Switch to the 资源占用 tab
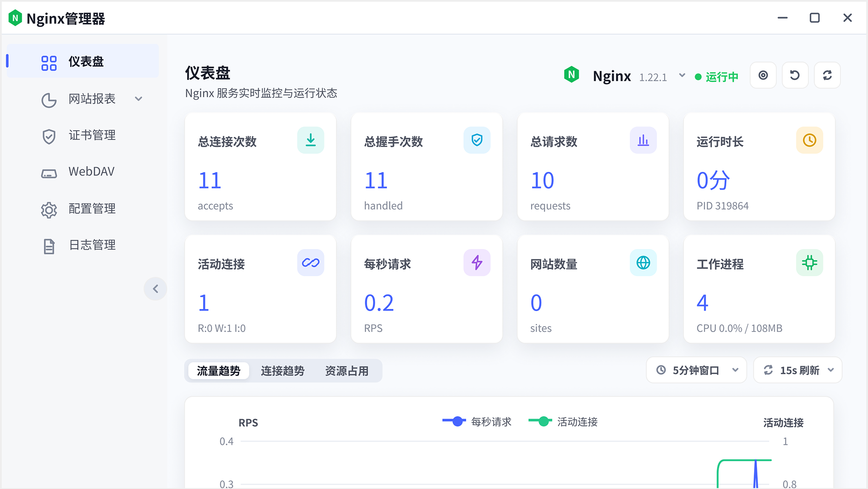The width and height of the screenshot is (868, 489). (x=347, y=370)
